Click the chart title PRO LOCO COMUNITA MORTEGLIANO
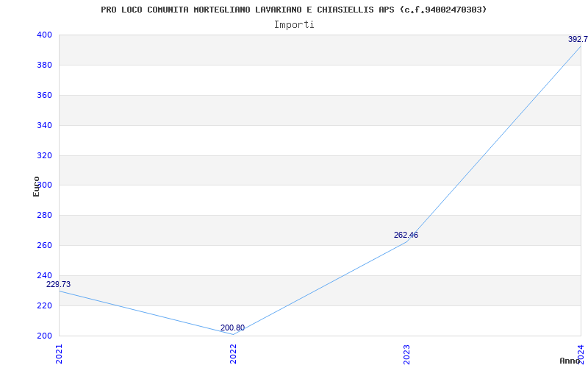 tap(293, 10)
